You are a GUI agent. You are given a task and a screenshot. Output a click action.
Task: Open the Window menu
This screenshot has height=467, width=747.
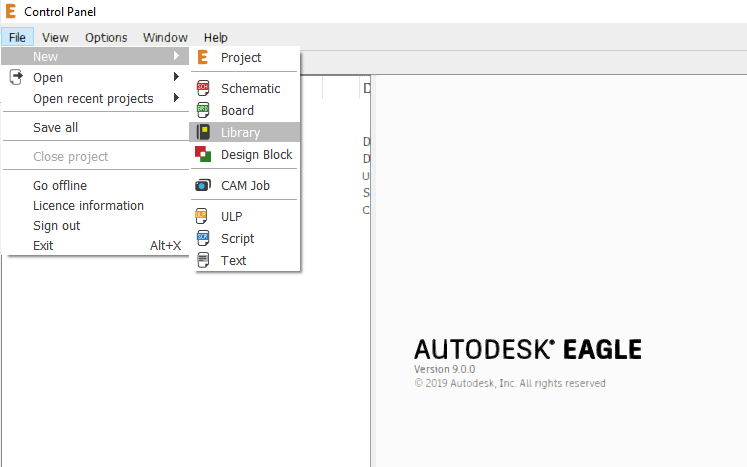[165, 37]
